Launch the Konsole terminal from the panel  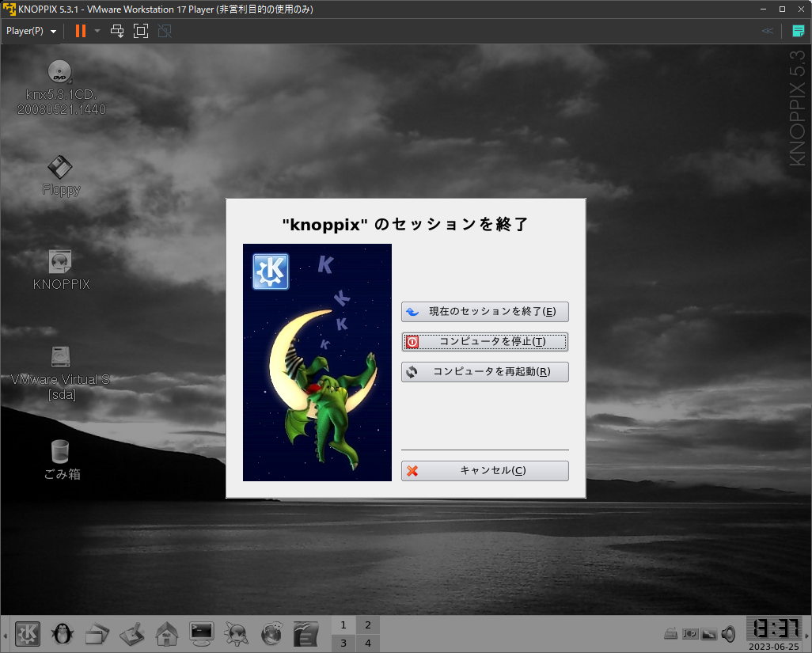202,632
